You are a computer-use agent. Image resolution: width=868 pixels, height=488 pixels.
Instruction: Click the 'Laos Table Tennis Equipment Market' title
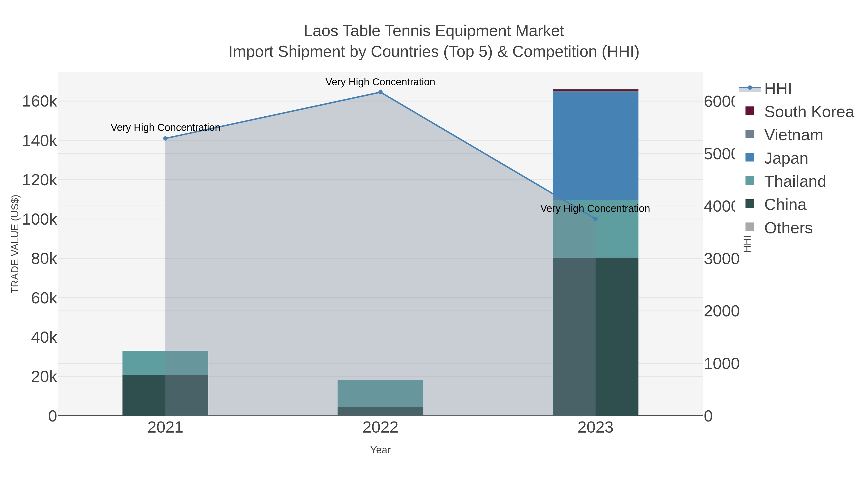point(434,31)
